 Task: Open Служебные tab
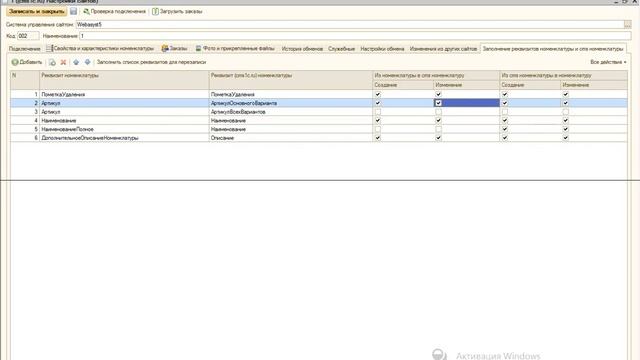342,49
